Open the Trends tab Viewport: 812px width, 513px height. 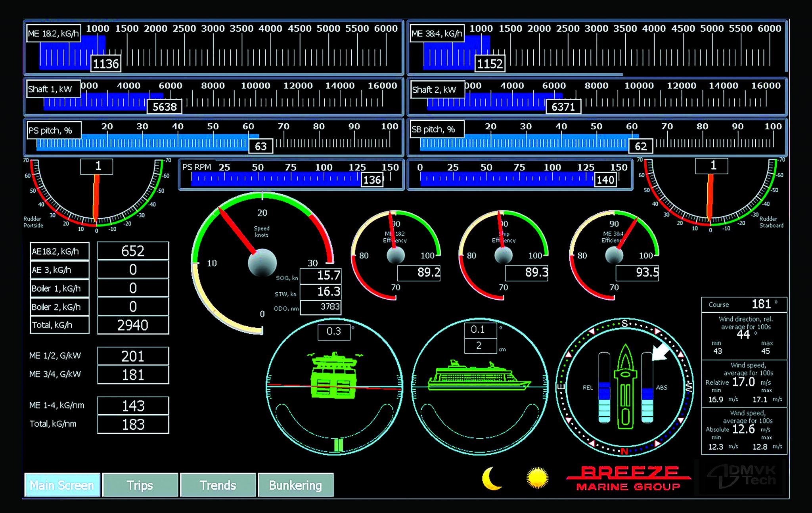[x=218, y=484]
